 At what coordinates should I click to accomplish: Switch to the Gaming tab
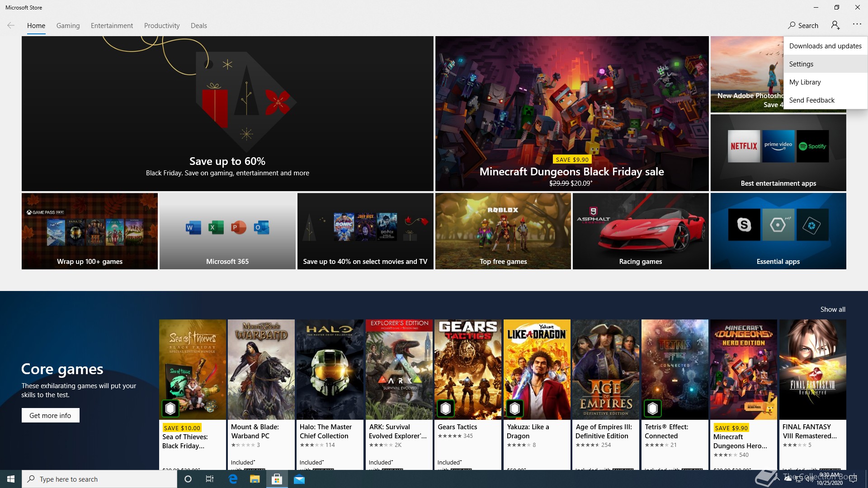click(68, 26)
